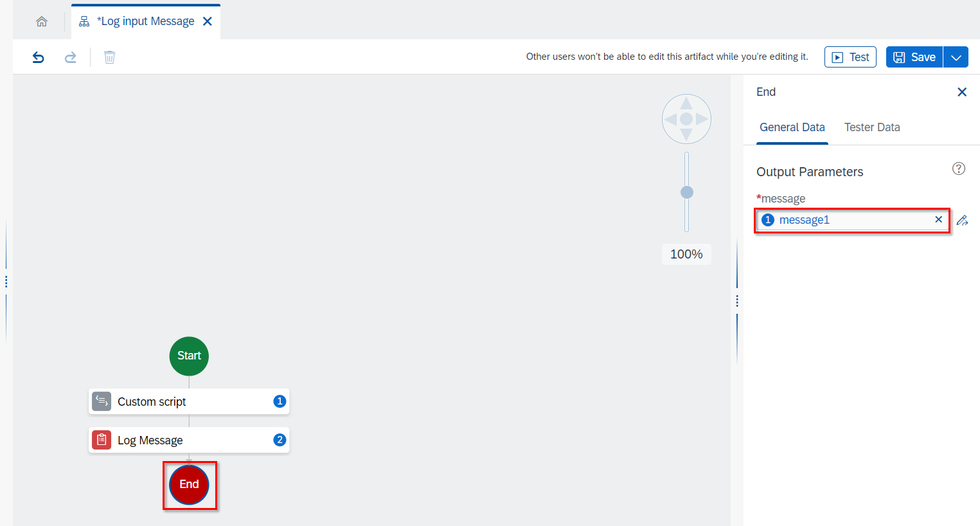Viewport: 980px width, 526px height.
Task: Pan canvas left with navigation arrow
Action: tap(671, 119)
